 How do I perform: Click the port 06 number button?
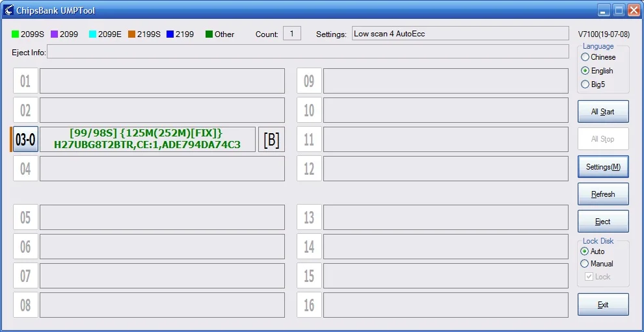pyautogui.click(x=25, y=246)
